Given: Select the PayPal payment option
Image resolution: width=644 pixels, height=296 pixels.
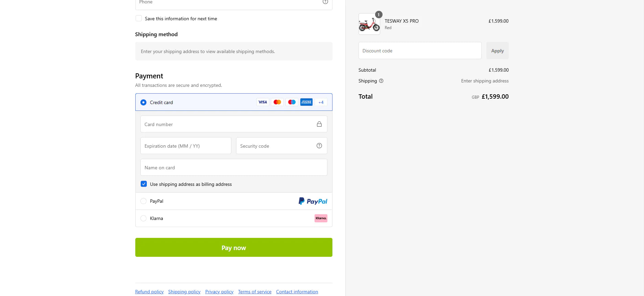Looking at the screenshot, I should 143,201.
